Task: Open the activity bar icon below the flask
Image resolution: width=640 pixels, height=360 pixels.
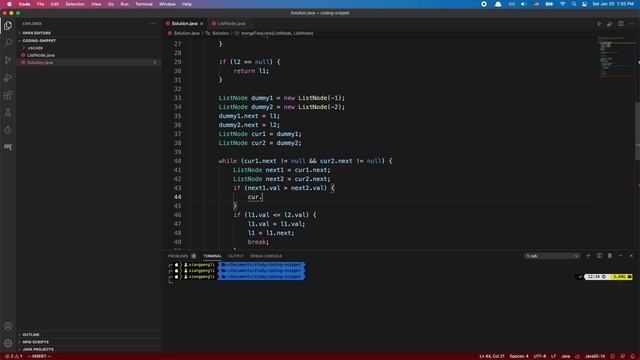Action: [x=8, y=130]
